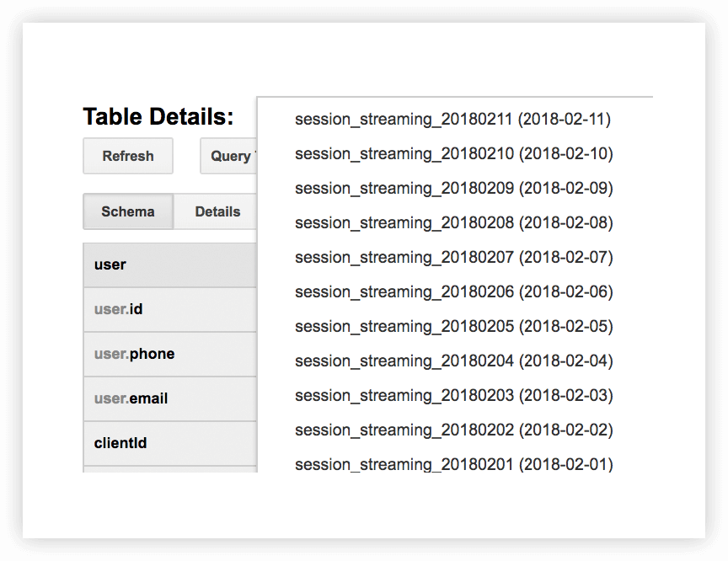Open the Details tab
Screen dimensions: 728x561
click(216, 211)
